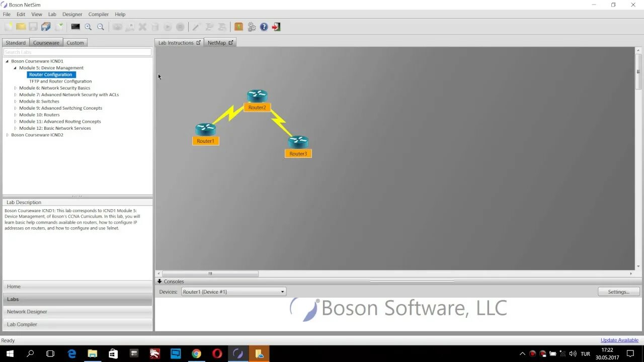Open the Devices dropdown showing Router1
This screenshot has height=362, width=644.
pos(233,292)
